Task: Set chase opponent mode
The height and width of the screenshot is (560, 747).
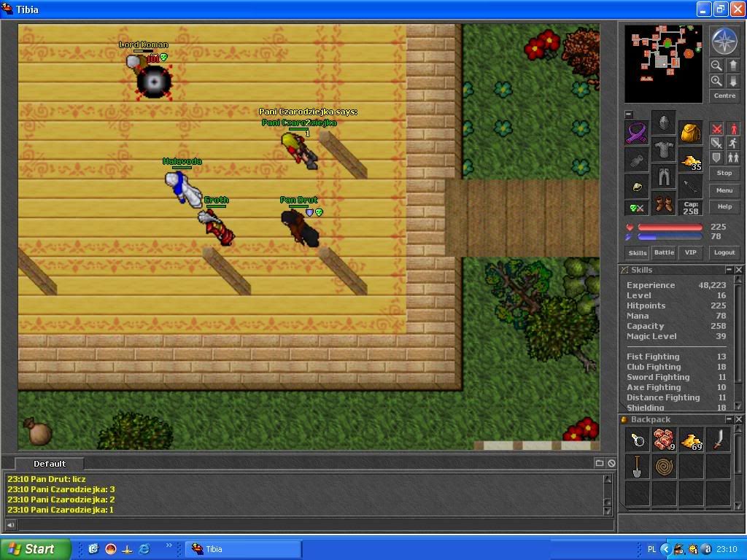Action: coord(733,143)
